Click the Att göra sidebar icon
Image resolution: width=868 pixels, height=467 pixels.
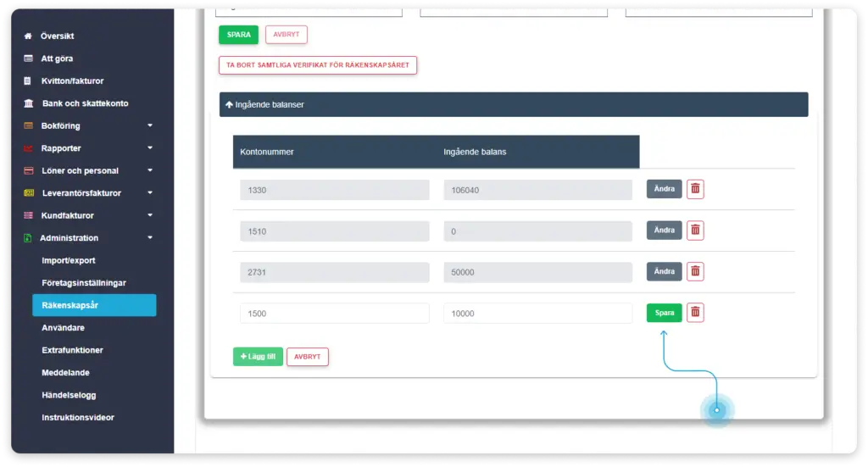tap(28, 58)
